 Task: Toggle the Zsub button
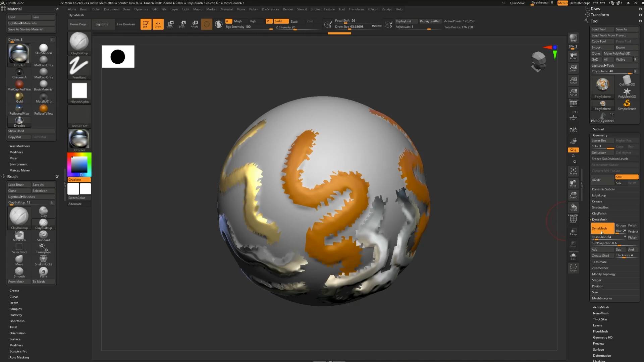pyautogui.click(x=294, y=21)
